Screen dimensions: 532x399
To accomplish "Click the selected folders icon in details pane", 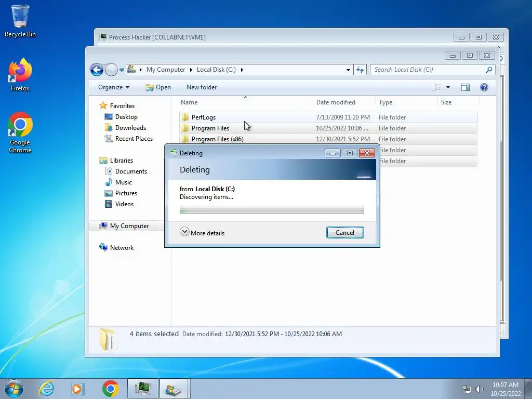I will click(108, 339).
